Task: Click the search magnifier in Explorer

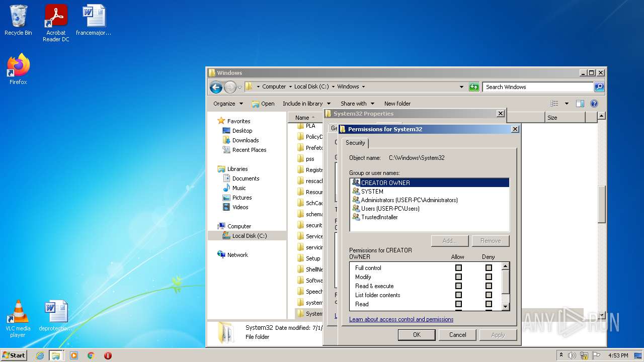Action: [x=599, y=87]
